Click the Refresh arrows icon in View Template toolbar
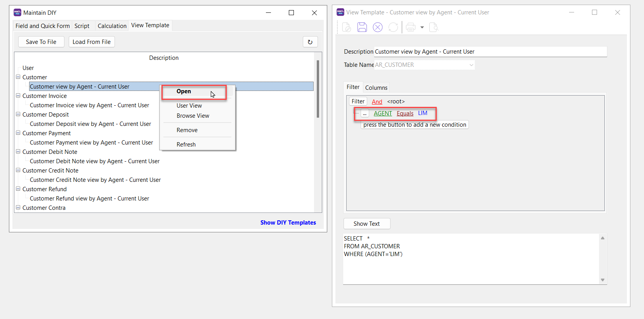The width and height of the screenshot is (644, 319). [393, 27]
